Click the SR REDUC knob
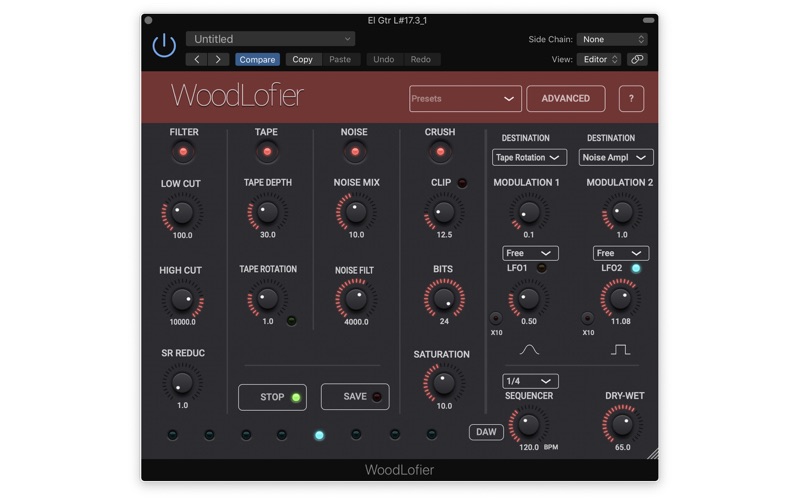Image resolution: width=800 pixels, height=500 pixels. tap(182, 383)
